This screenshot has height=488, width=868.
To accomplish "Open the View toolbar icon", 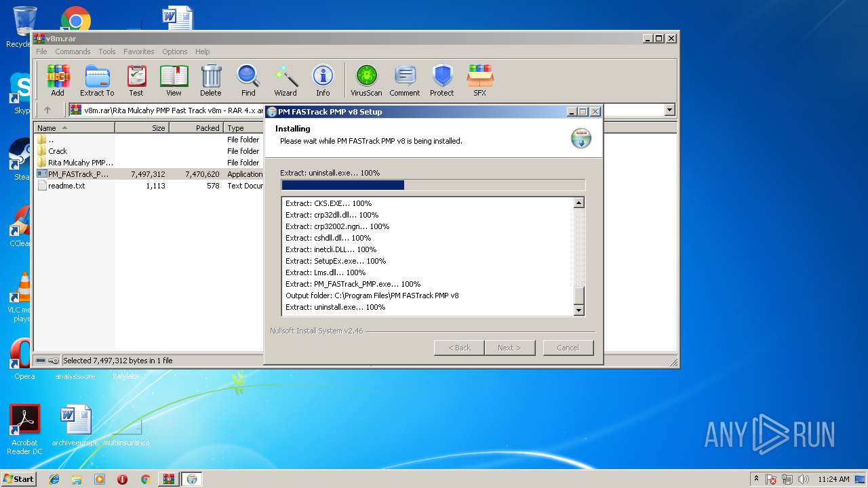I will 174,81.
